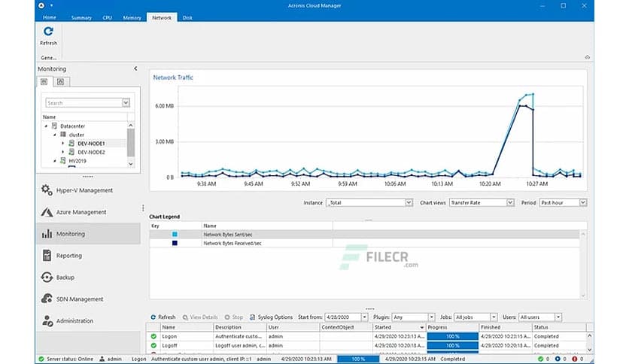Select Network Bytes Sent/sec legend row
This screenshot has width=629, height=364.
(x=364, y=234)
